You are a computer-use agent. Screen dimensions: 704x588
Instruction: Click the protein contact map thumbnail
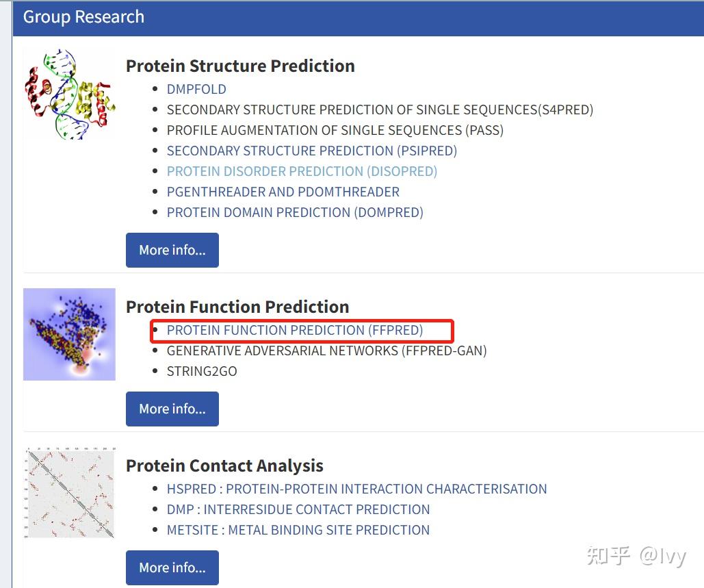click(x=69, y=493)
